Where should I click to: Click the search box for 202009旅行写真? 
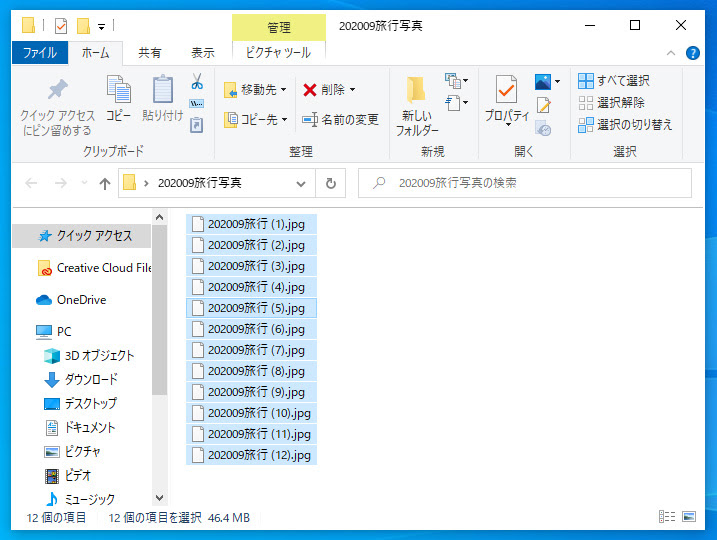[x=524, y=183]
